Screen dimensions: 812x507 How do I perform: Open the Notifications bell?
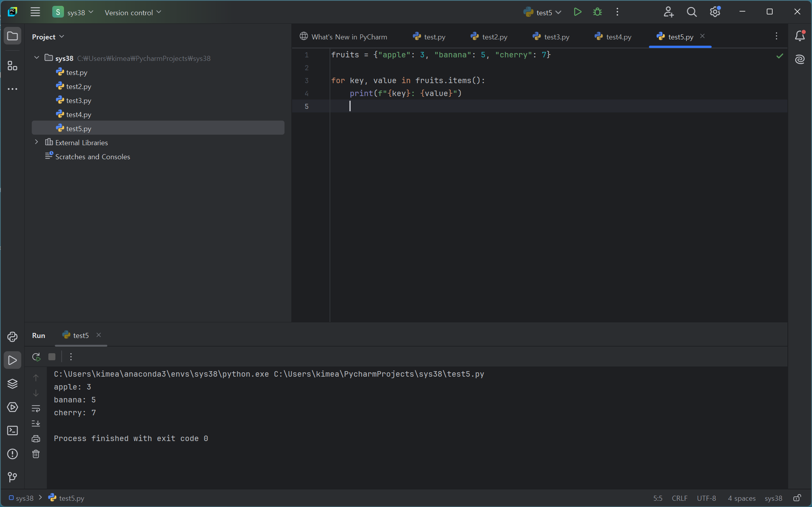[800, 36]
